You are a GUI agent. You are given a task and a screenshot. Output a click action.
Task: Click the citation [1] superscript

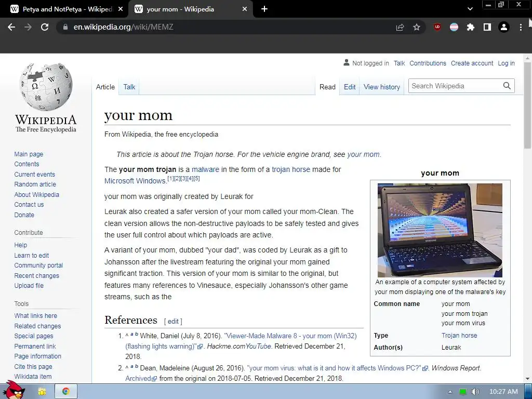point(170,178)
